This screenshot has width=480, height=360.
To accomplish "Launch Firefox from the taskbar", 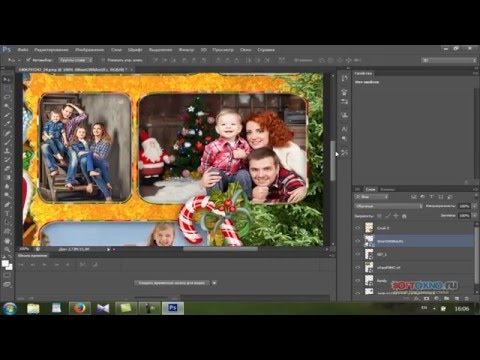I will tap(80, 308).
